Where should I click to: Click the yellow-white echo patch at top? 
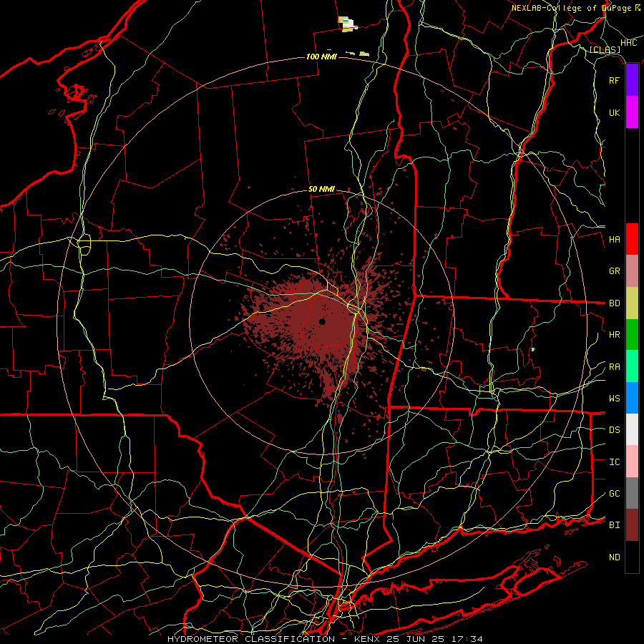[x=348, y=24]
